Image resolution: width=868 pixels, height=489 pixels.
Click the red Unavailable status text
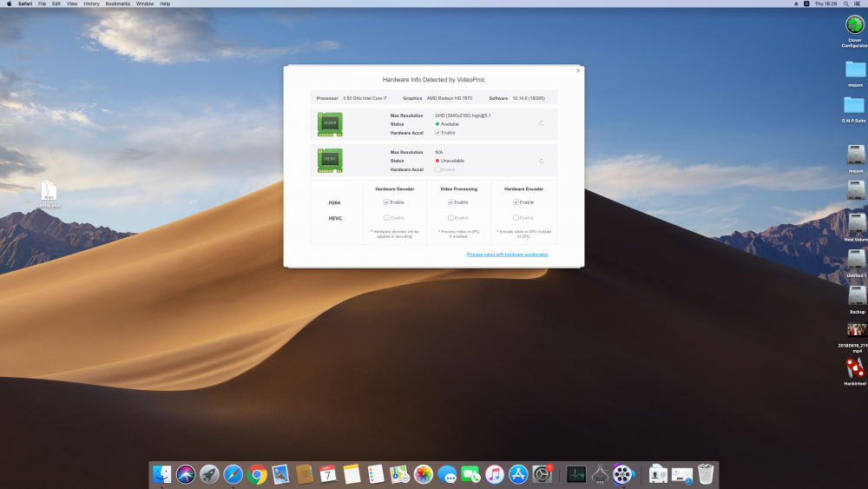(452, 161)
